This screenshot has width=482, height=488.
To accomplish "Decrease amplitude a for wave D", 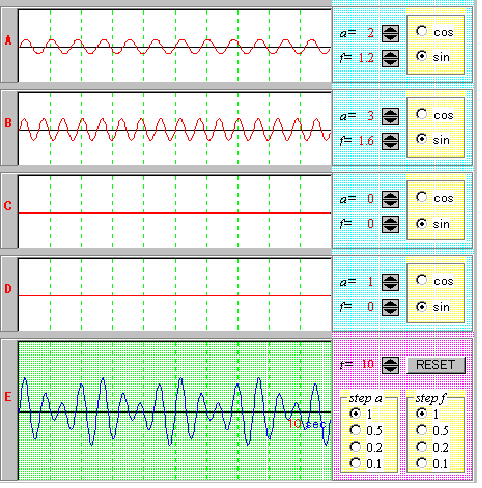I will pos(390,287).
